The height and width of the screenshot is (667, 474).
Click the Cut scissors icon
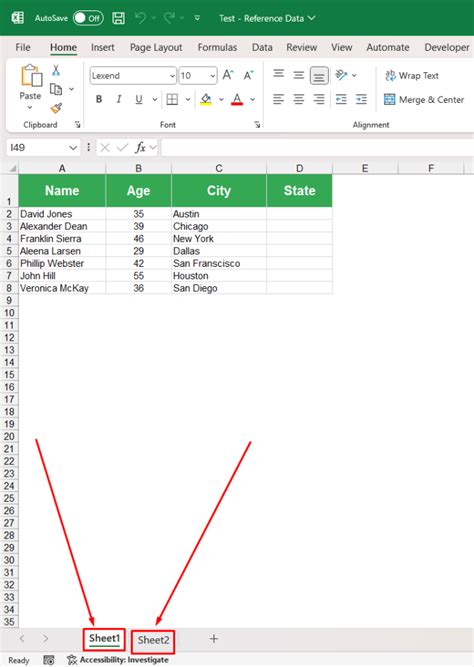pos(56,70)
